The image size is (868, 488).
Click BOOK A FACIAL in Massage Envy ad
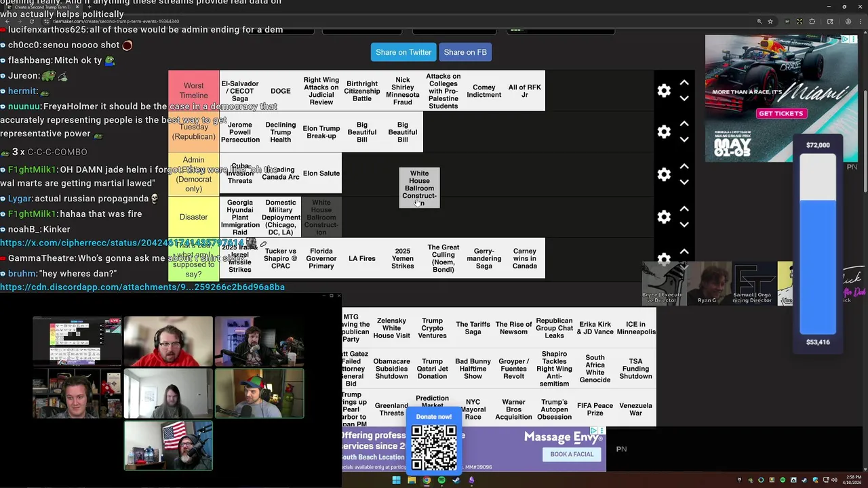(x=572, y=454)
